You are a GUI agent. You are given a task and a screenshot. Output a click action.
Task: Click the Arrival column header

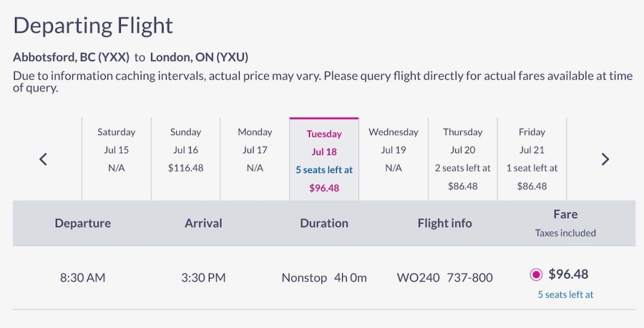tap(203, 223)
